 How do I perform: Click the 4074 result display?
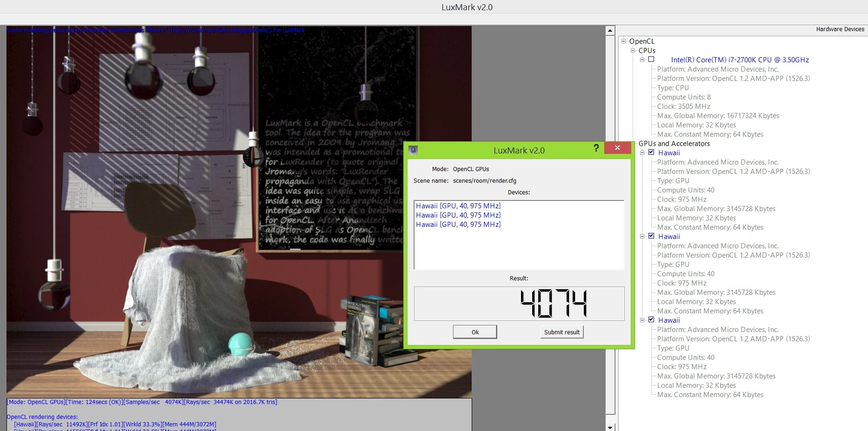(x=519, y=304)
